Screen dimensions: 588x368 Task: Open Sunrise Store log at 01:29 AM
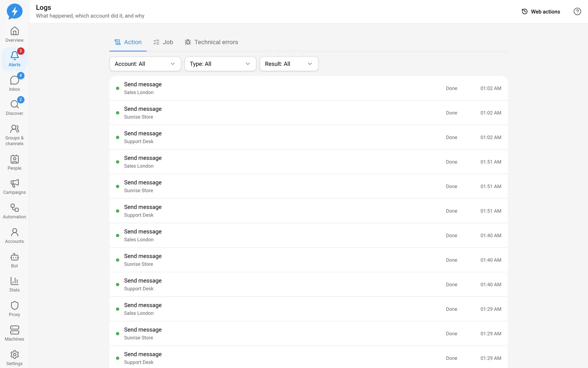(x=309, y=334)
